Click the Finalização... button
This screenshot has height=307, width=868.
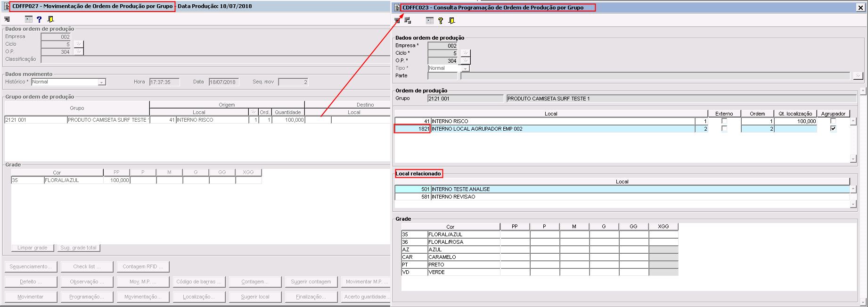pos(311,297)
